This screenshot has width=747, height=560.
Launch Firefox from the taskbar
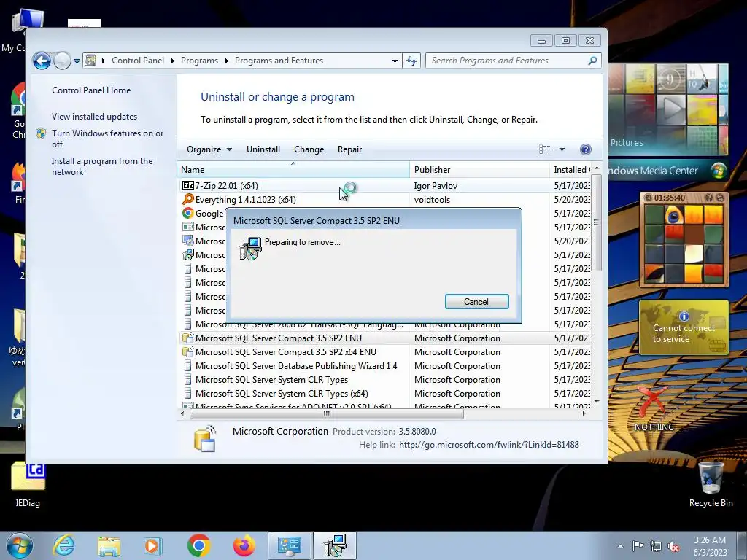point(244,545)
